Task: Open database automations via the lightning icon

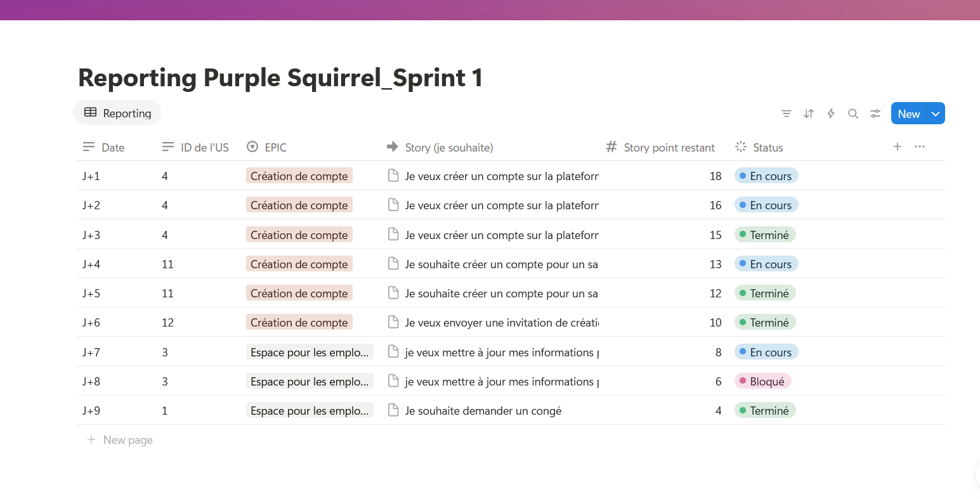Action: pyautogui.click(x=831, y=113)
